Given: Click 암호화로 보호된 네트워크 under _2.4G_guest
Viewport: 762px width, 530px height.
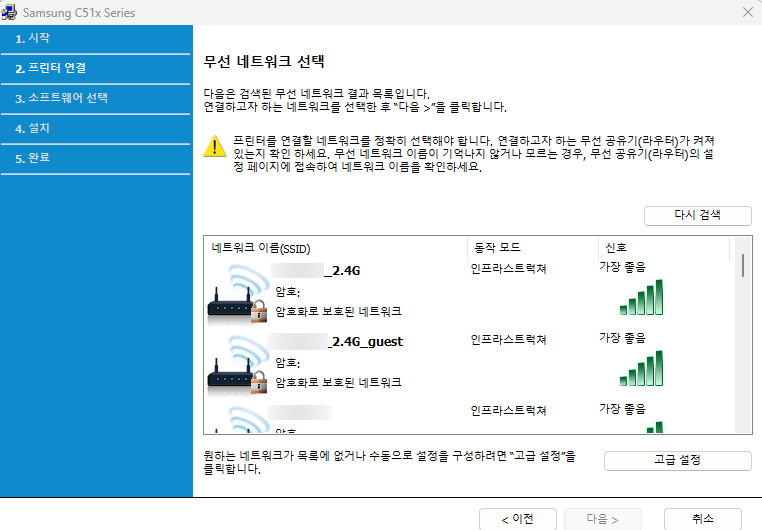Looking at the screenshot, I should [x=338, y=382].
